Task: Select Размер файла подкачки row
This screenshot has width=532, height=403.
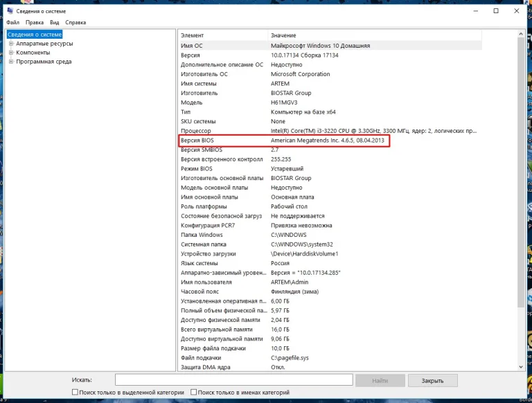Action: [x=330, y=348]
